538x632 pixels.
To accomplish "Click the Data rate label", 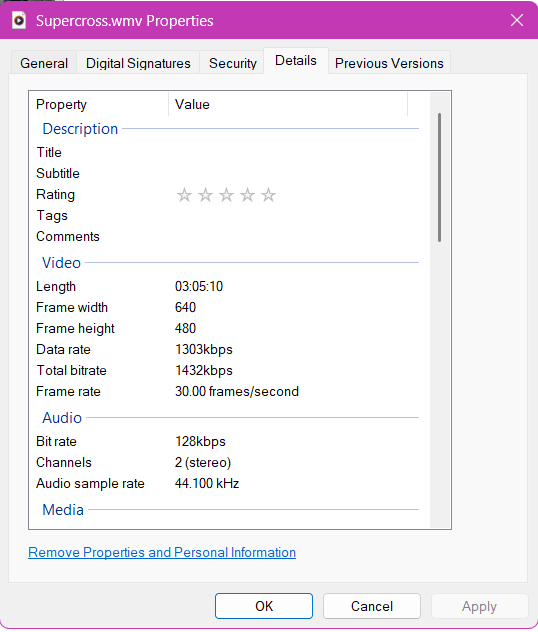I will (x=63, y=349).
